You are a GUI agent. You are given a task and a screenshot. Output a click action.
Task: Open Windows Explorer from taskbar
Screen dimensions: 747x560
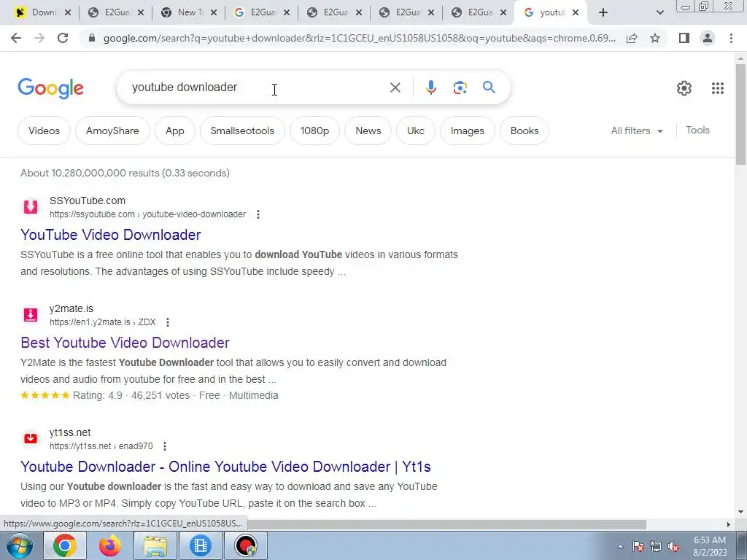[155, 545]
